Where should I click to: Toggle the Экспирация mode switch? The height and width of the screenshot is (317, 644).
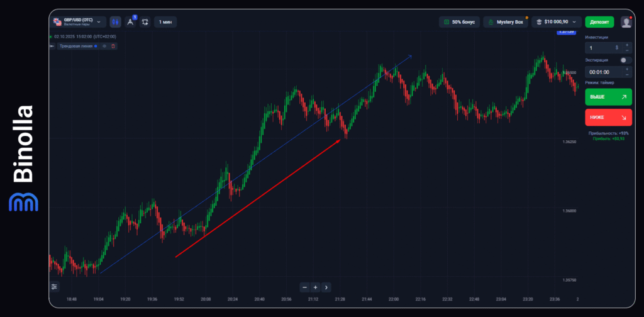click(625, 60)
